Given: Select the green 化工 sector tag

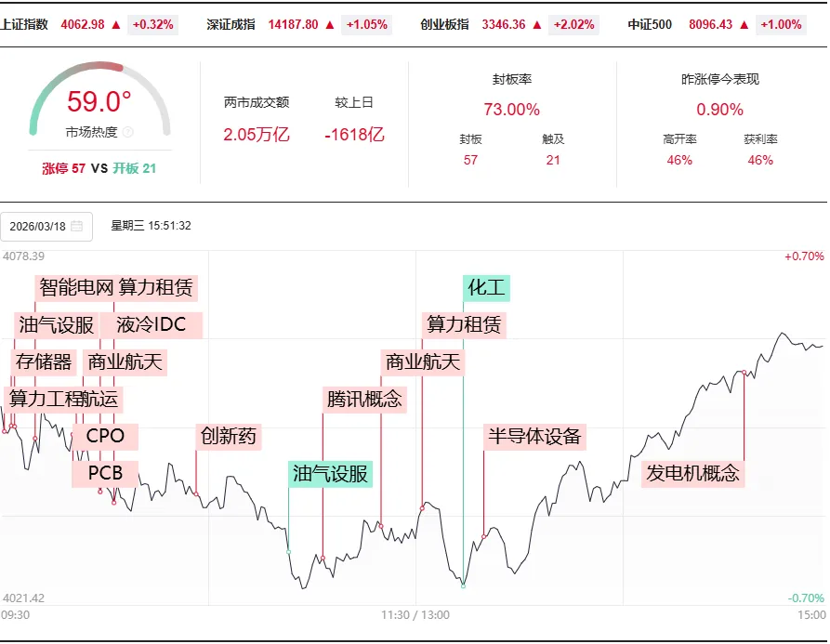Looking at the screenshot, I should click(x=486, y=288).
